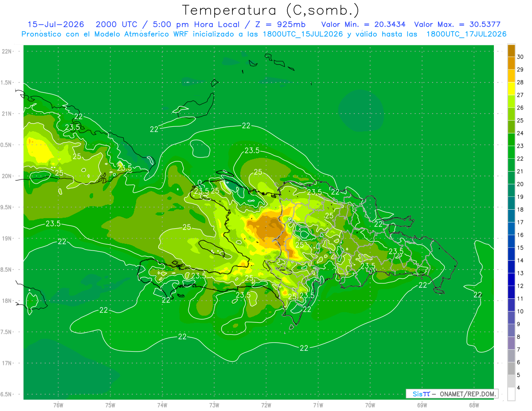Click the topmost dark orange legend swatch
Image resolution: width=532 pixels, height=411 pixels.
click(511, 51)
